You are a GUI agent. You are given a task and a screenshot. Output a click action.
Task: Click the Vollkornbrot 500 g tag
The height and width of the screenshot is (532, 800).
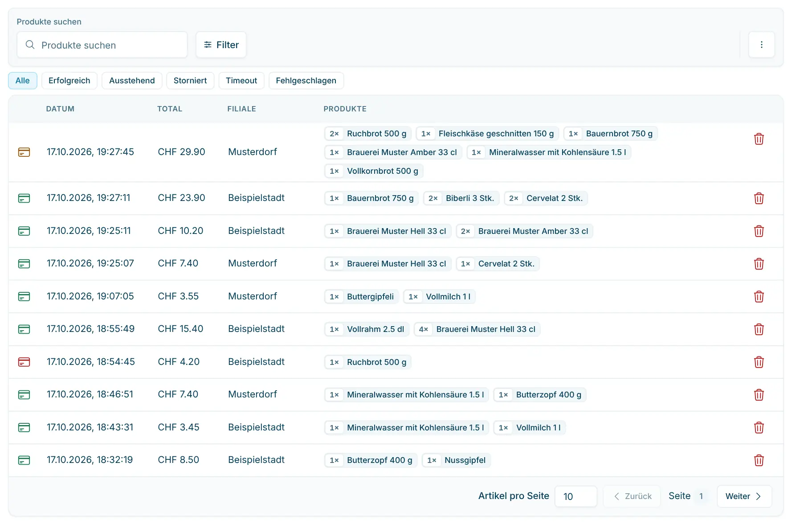click(x=374, y=171)
